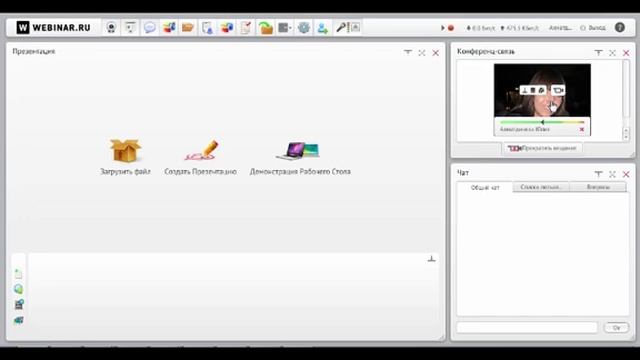The height and width of the screenshot is (360, 640).
Task: Click the Загрузить файл box icon
Action: coord(125,150)
